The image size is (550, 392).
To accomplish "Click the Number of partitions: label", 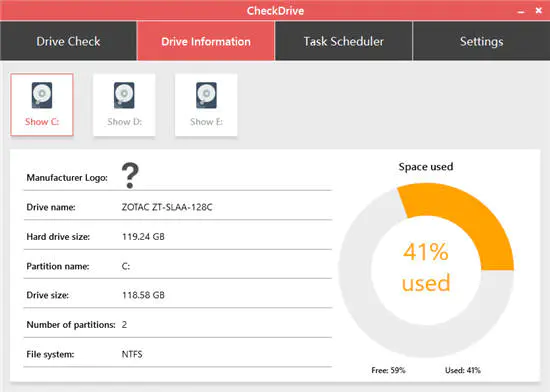I will point(71,325).
